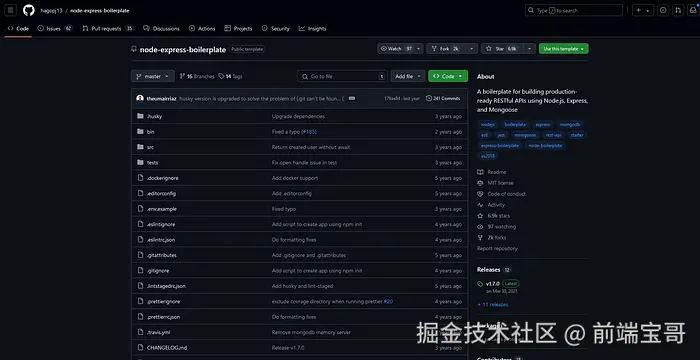Open the Insights tab
700x360 pixels.
coord(312,29)
